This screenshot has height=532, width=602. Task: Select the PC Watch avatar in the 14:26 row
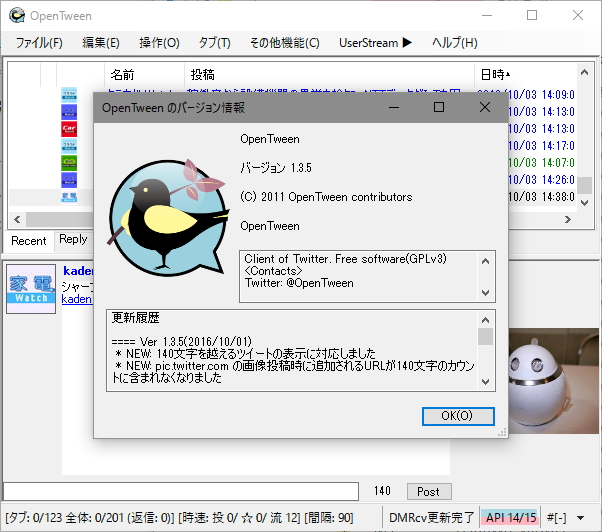pyautogui.click(x=69, y=180)
